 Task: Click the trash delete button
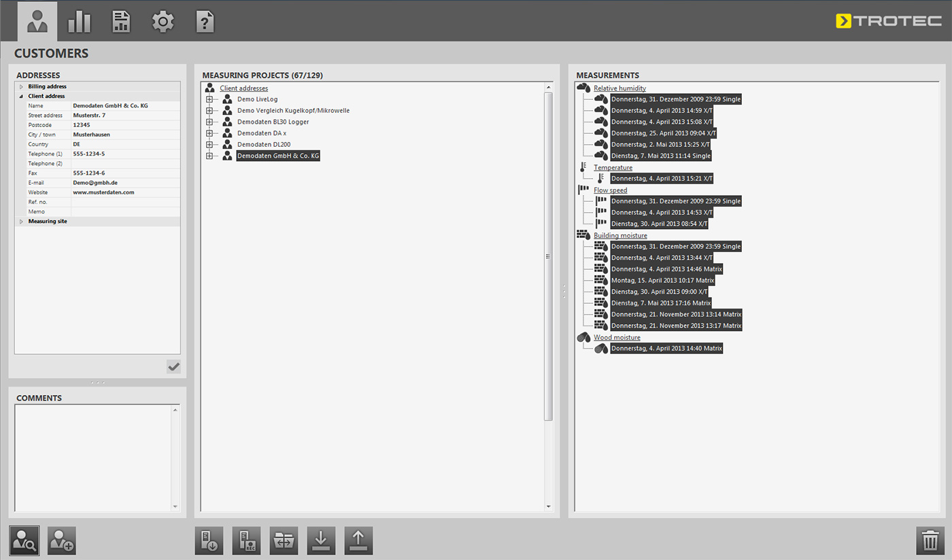click(x=930, y=541)
